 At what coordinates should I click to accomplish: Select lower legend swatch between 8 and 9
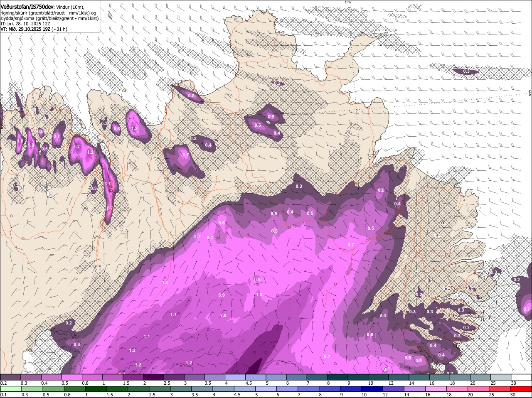click(329, 389)
